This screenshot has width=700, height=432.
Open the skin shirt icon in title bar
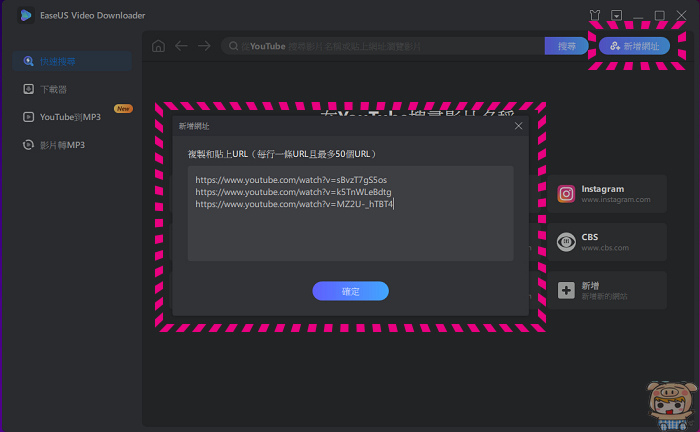(595, 15)
